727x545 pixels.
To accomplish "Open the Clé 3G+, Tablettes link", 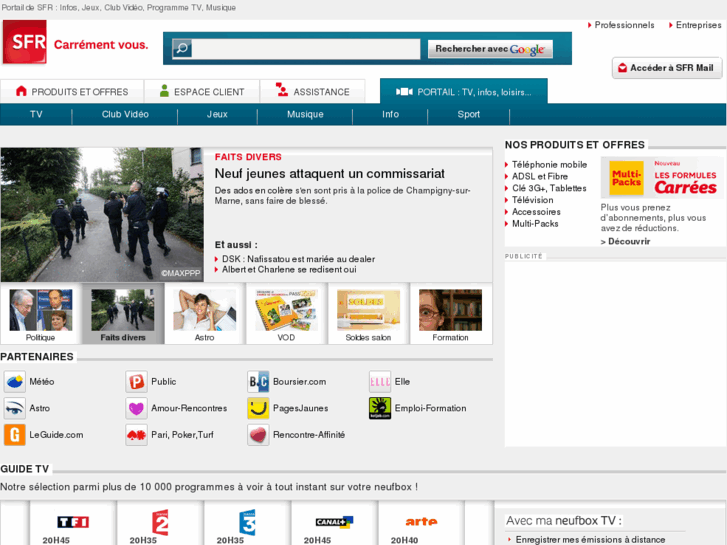I will tap(549, 188).
